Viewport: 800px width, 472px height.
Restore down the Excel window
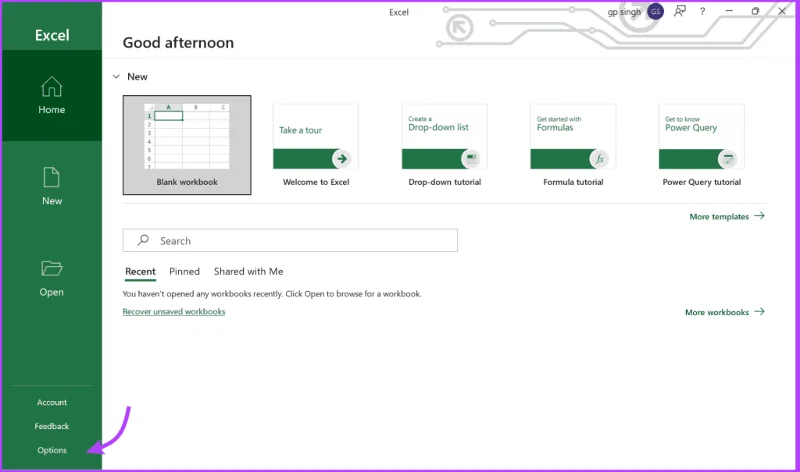pos(755,11)
